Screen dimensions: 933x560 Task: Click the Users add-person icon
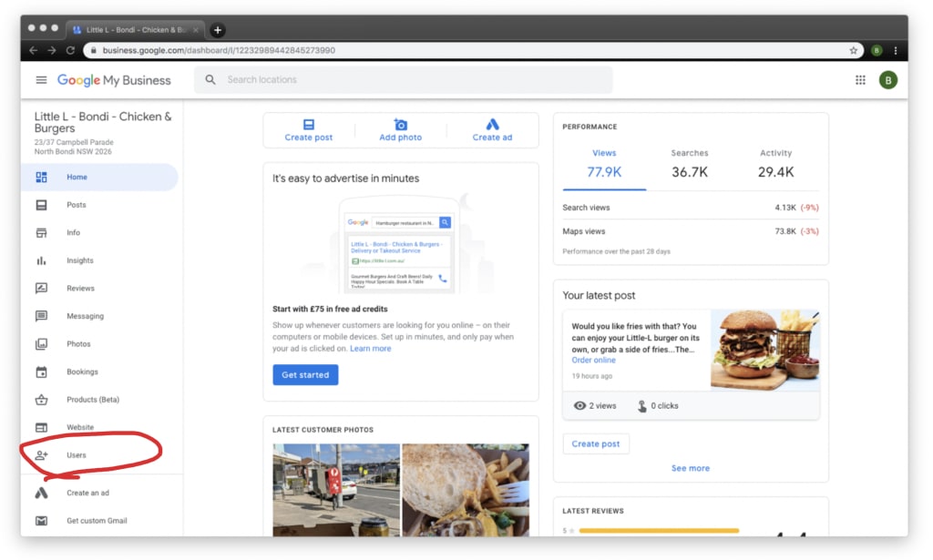41,455
